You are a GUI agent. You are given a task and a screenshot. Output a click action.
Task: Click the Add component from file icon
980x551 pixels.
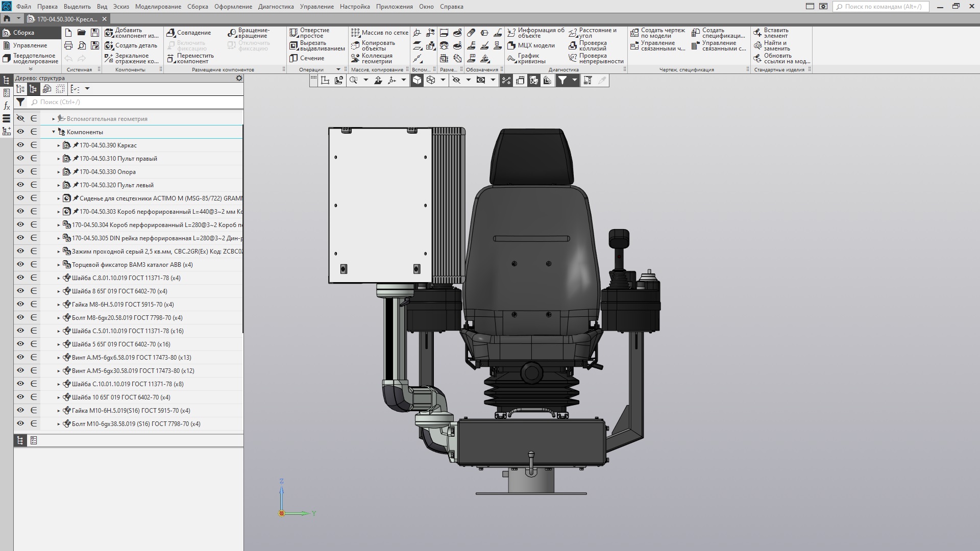click(109, 33)
